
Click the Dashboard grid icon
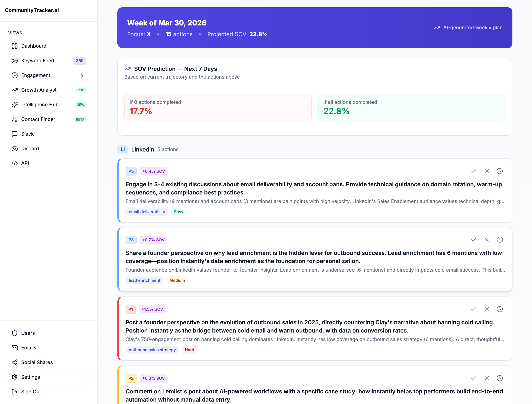click(15, 46)
